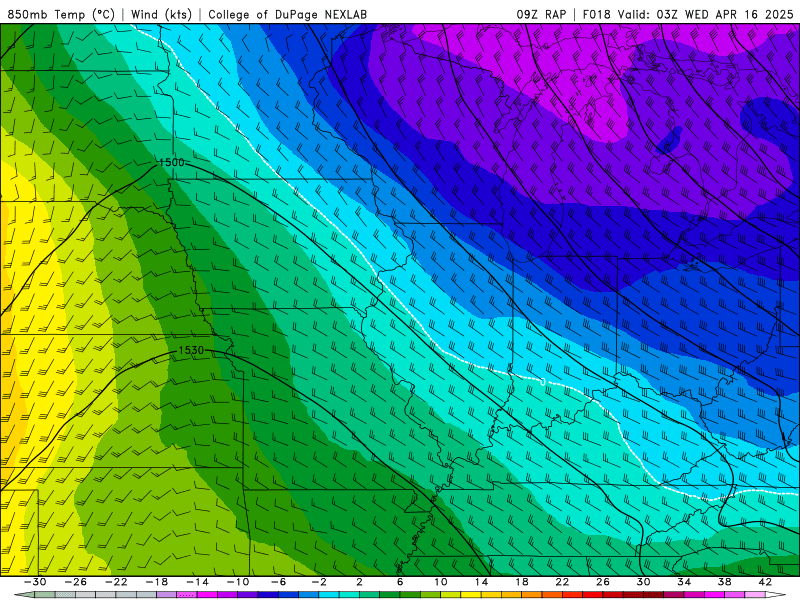Click the -30 value on the temperature scale
800x600 pixels.
point(35,582)
